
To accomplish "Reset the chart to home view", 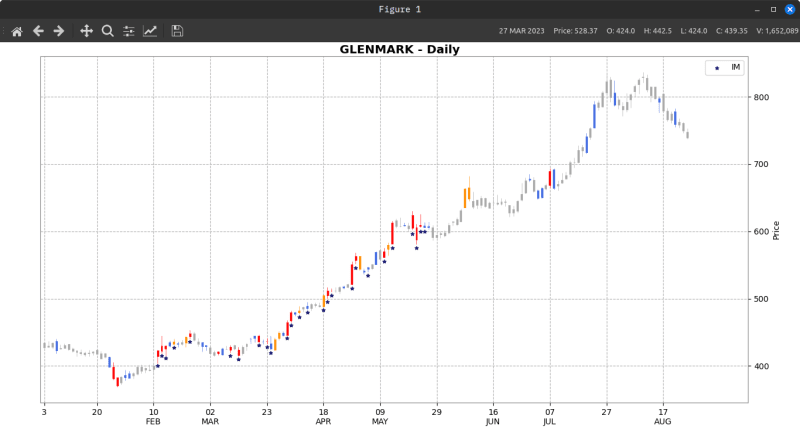I will pyautogui.click(x=17, y=31).
